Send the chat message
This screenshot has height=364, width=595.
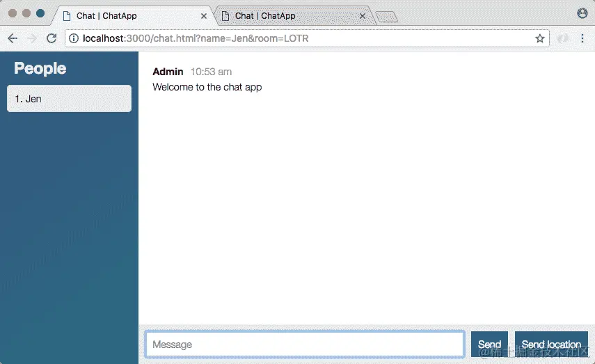click(489, 345)
